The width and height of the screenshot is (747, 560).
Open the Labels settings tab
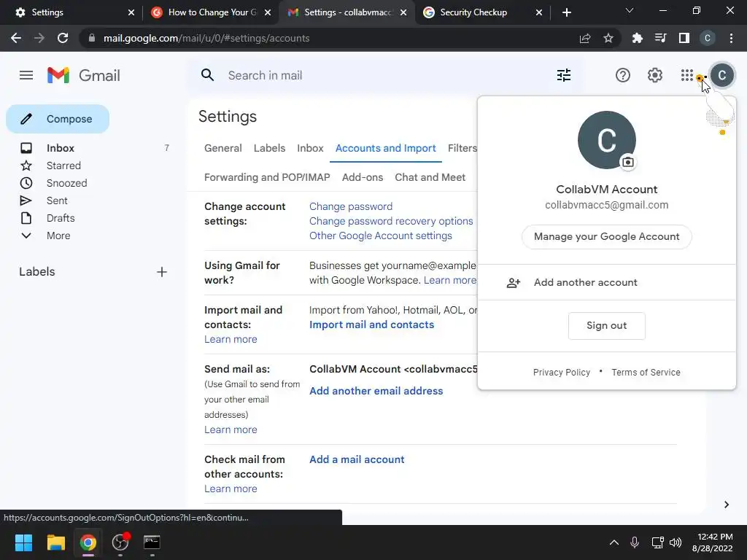click(269, 148)
